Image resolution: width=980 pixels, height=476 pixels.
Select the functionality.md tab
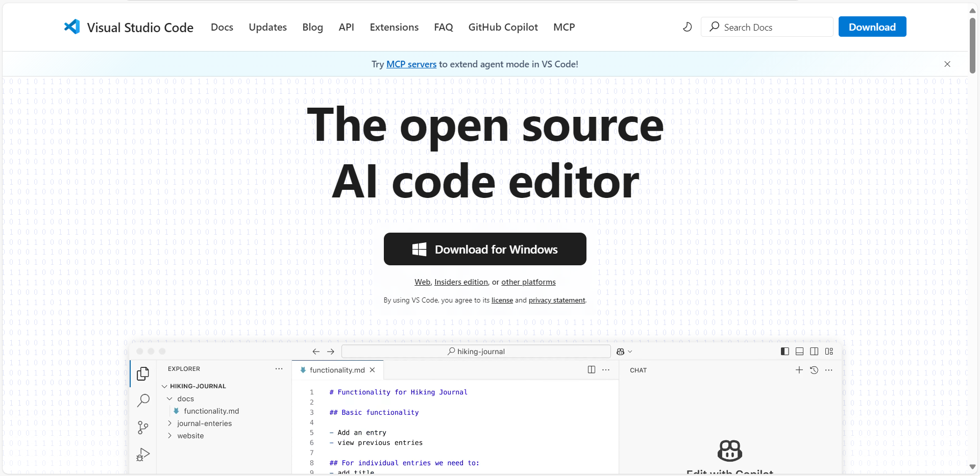point(337,370)
